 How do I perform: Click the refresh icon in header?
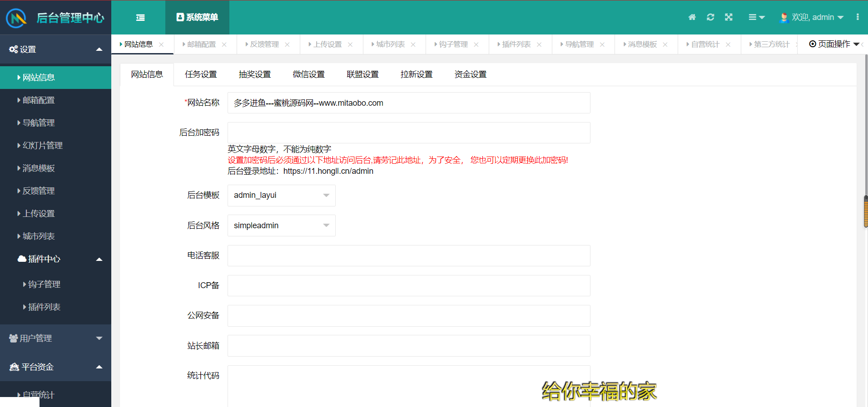click(710, 17)
